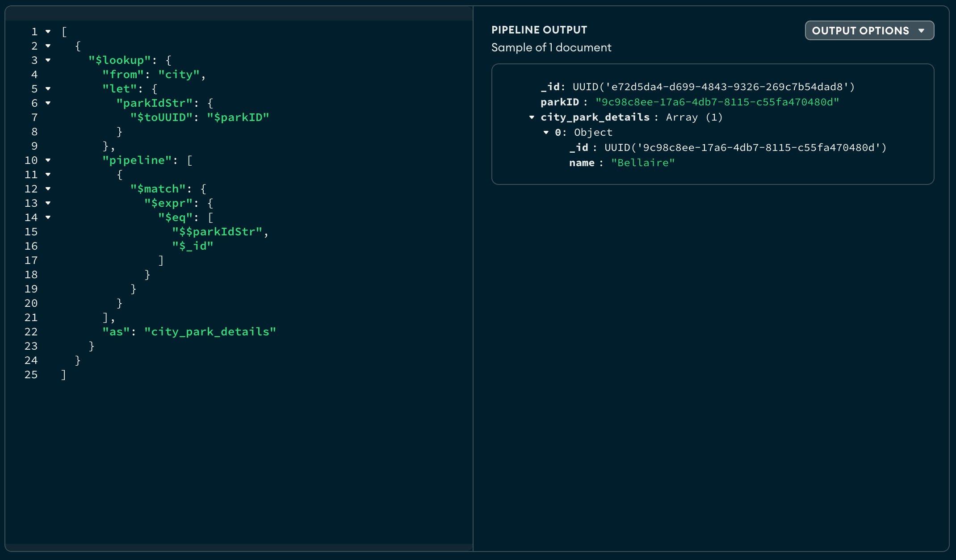The image size is (956, 560).
Task: Click "Sample of 1 document" text
Action: point(551,47)
